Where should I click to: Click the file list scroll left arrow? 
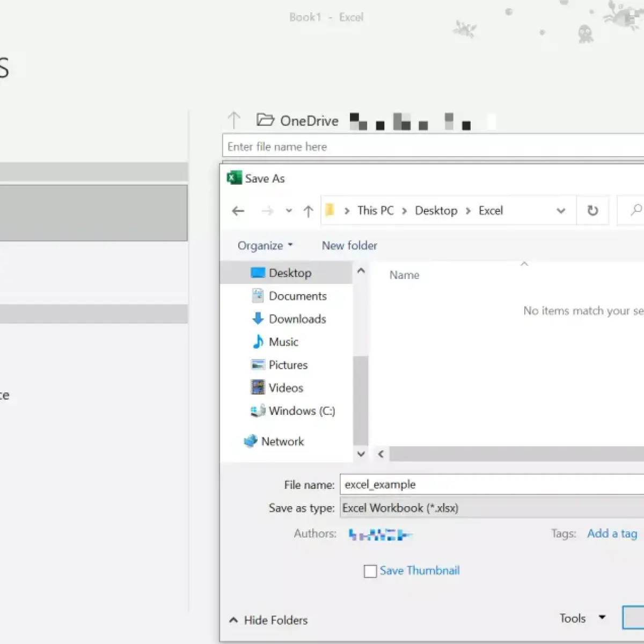380,454
